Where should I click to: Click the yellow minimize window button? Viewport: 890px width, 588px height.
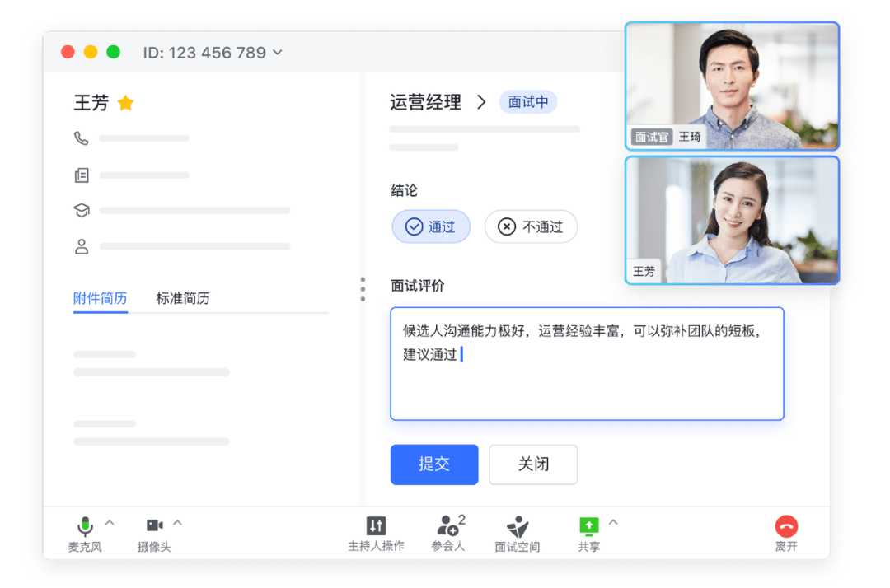point(91,52)
